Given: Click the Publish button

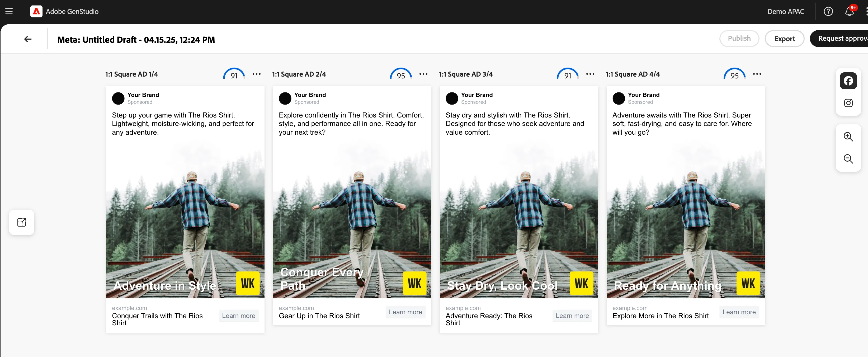Looking at the screenshot, I should point(739,39).
